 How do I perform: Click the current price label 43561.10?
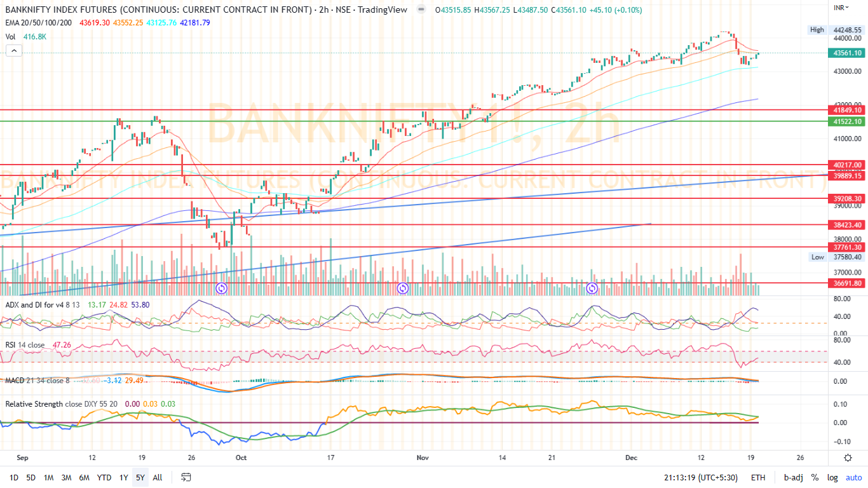(x=847, y=53)
